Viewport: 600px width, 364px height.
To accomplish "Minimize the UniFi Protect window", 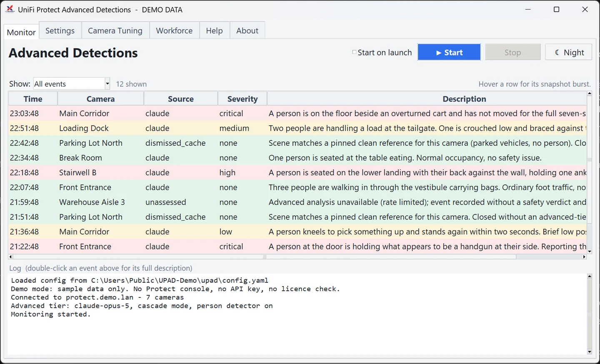I will 528,9.
